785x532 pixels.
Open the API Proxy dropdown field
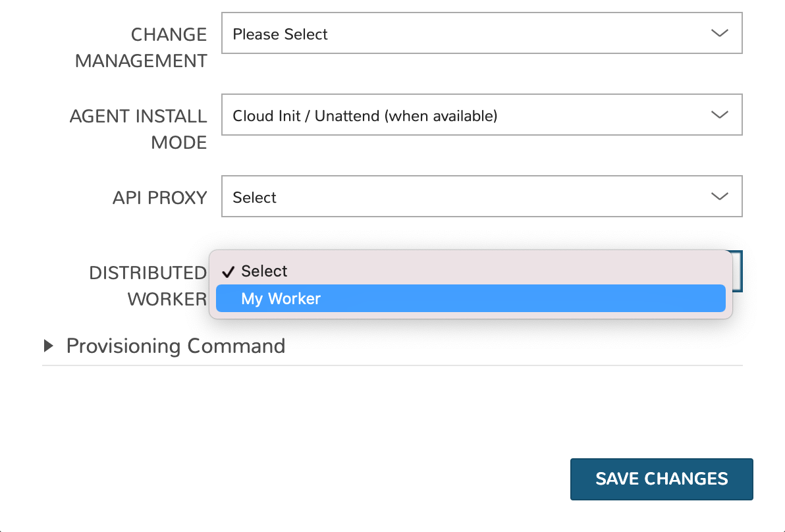pyautogui.click(x=481, y=197)
